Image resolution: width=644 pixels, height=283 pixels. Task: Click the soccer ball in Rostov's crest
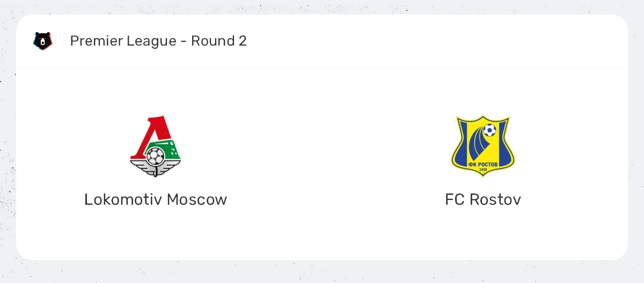coord(489,130)
